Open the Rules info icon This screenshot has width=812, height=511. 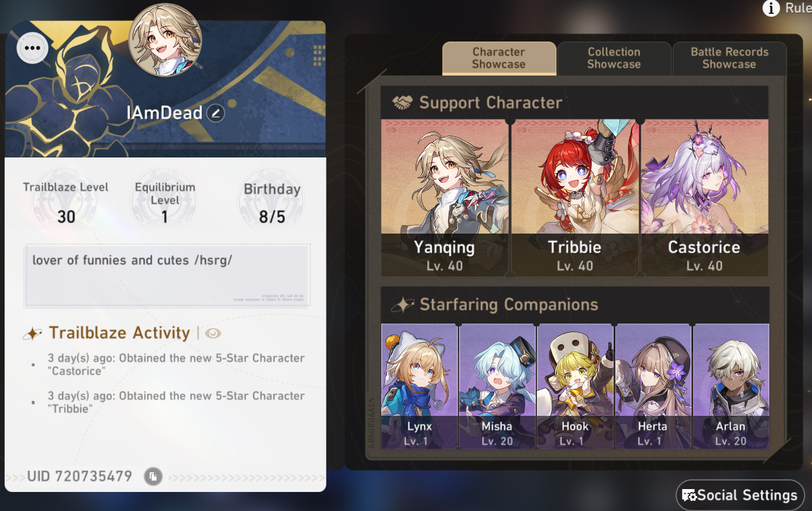click(x=771, y=8)
